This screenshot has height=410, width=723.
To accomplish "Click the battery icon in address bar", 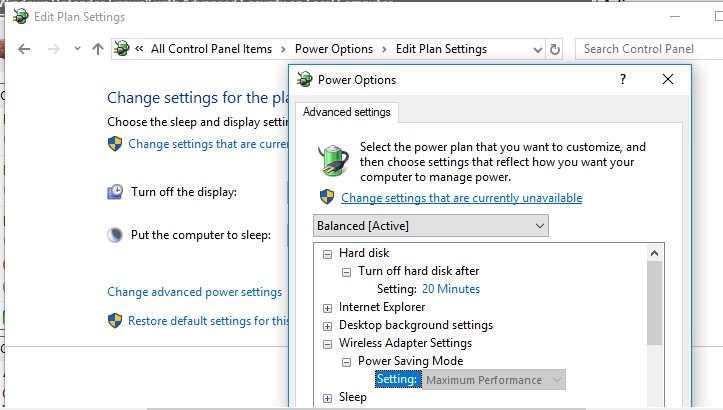I will click(x=122, y=49).
